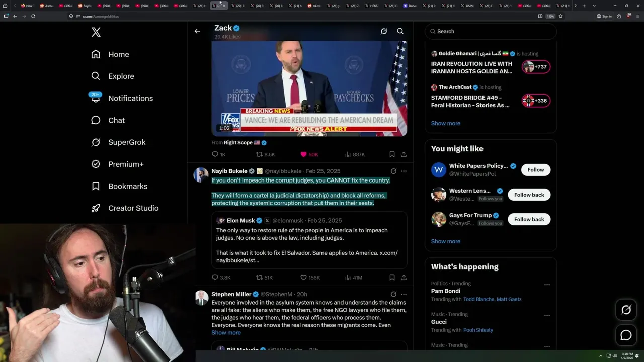The image size is (644, 362).
Task: Join Goldie Ghamari's live space (+737)
Action: tap(536, 67)
